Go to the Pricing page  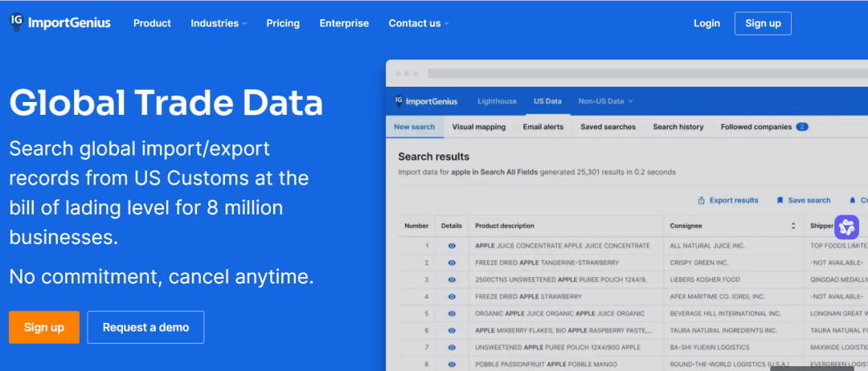point(283,23)
